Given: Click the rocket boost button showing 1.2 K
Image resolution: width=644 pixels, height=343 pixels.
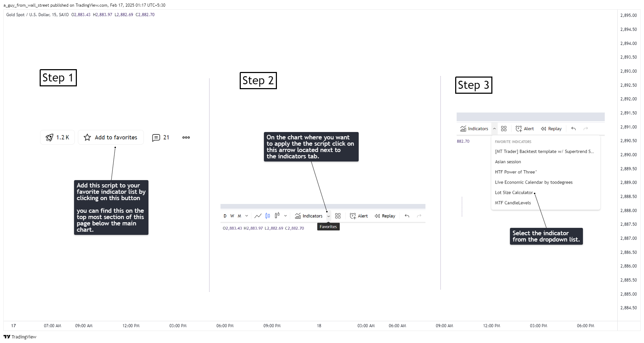Looking at the screenshot, I should click(x=57, y=137).
